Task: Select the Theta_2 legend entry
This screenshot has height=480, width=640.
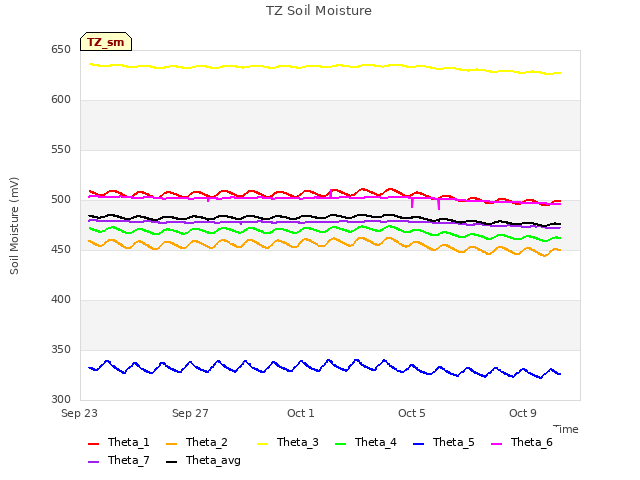Action: (197, 442)
